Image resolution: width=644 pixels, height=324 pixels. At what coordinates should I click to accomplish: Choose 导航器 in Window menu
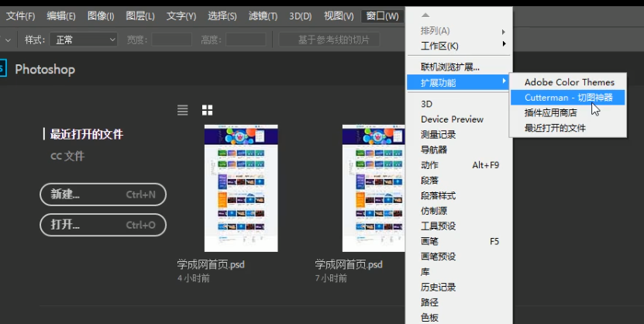460,150
